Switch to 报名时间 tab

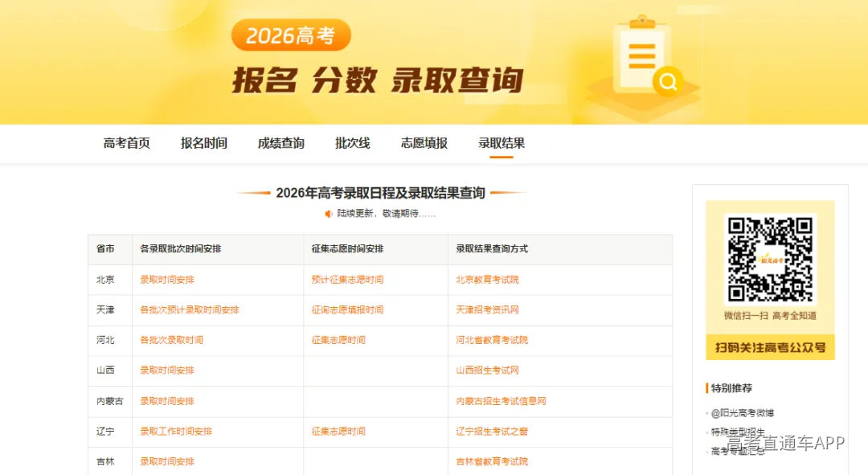coord(203,143)
